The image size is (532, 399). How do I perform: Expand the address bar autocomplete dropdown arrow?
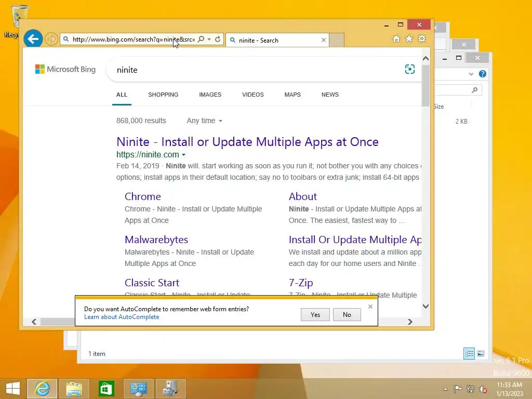click(x=209, y=39)
